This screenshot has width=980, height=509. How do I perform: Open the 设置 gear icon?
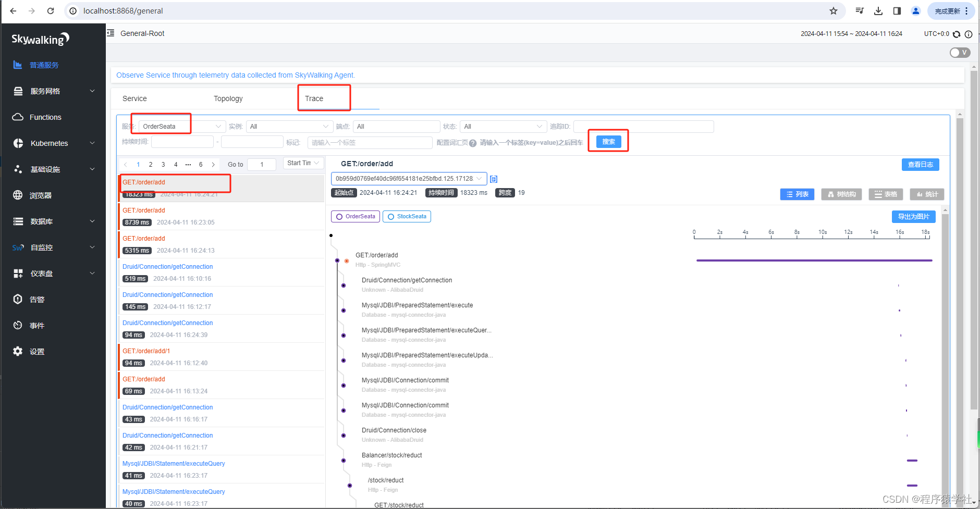pos(18,352)
